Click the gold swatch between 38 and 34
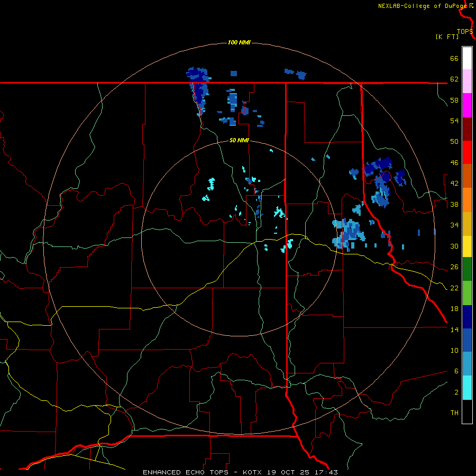Screen dimensions: 476x476 [x=467, y=224]
